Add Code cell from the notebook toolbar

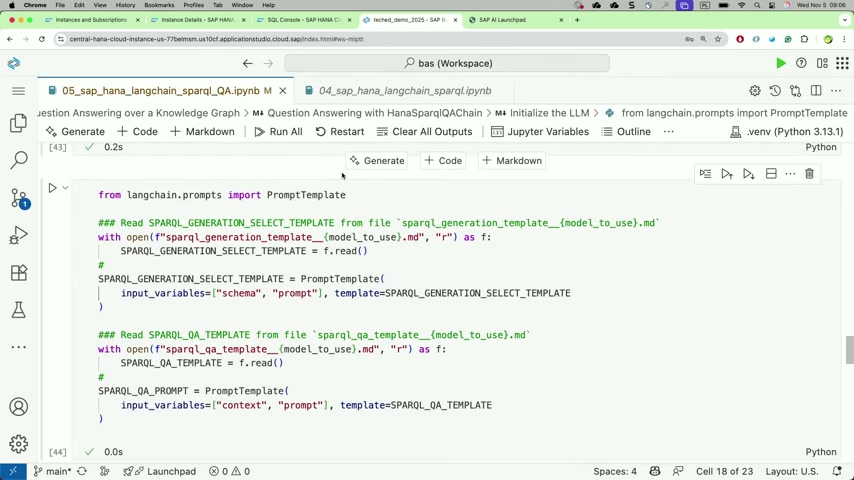[x=137, y=132]
